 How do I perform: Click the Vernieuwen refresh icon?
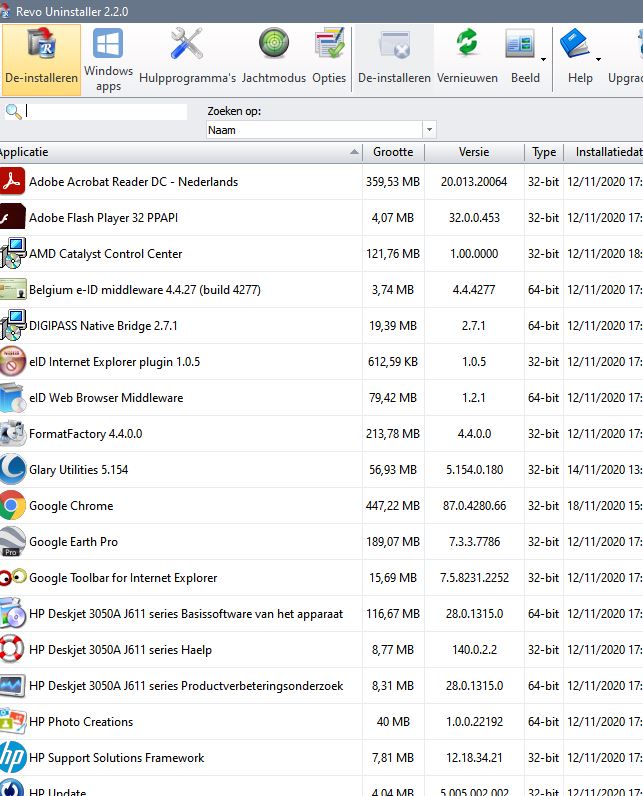(x=467, y=45)
